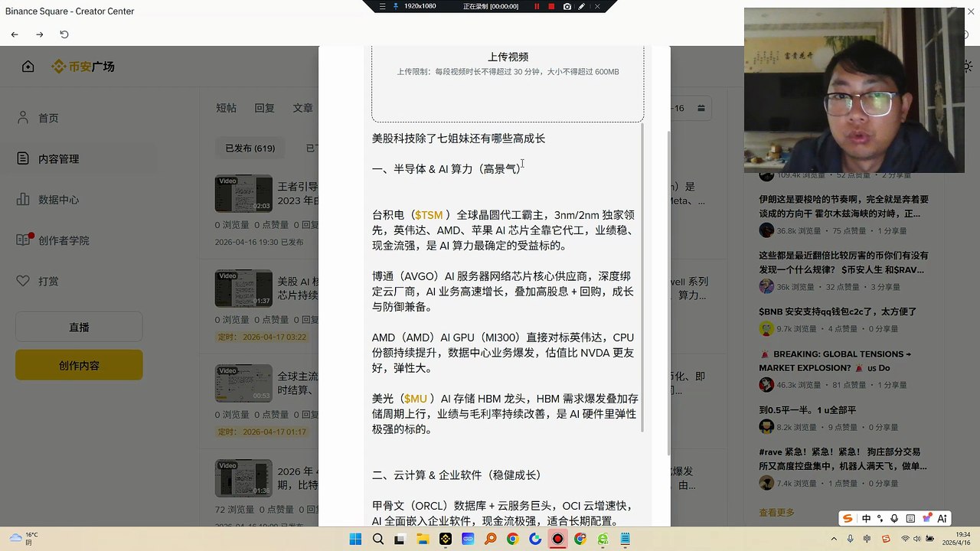The width and height of the screenshot is (980, 551).
Task: Click the editor vertical scrollbar
Action: pos(642,277)
